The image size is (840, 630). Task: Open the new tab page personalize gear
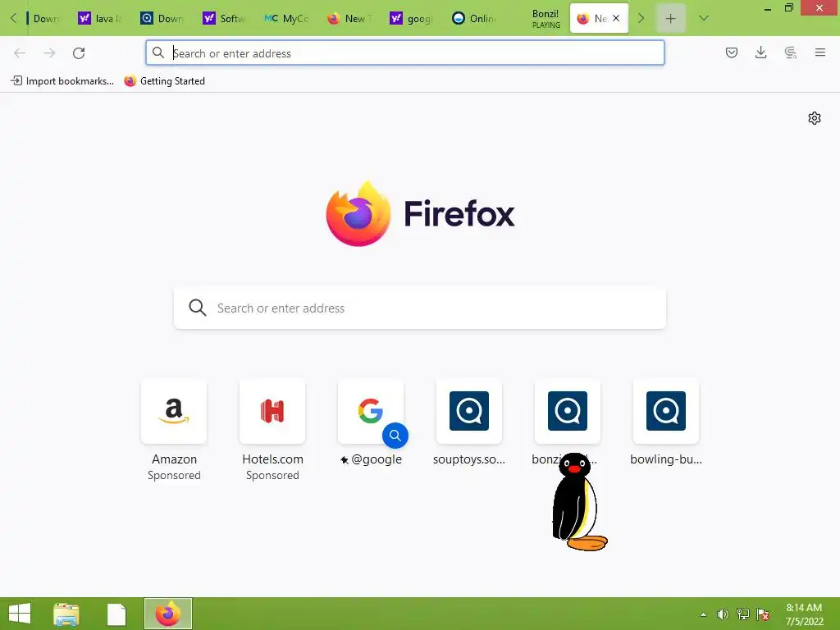[x=815, y=118]
